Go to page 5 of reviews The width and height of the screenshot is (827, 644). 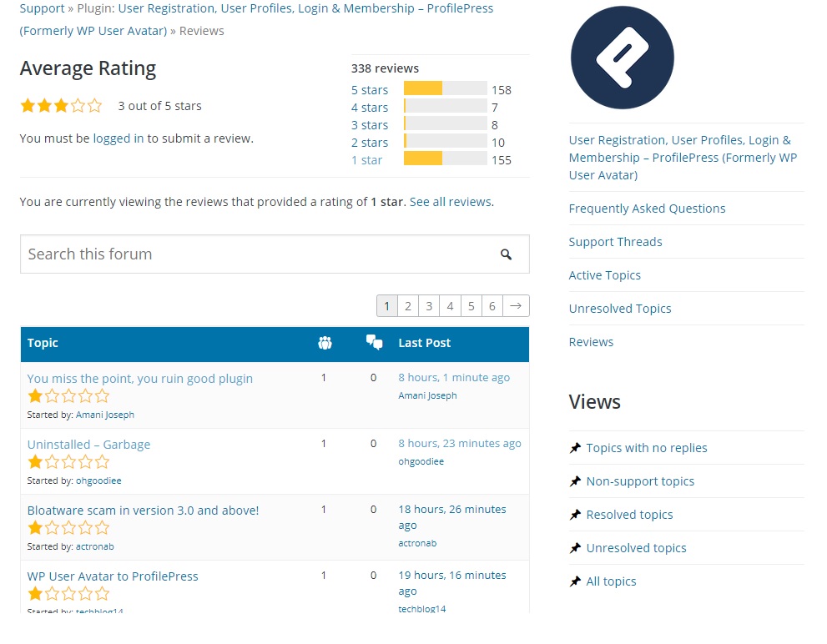471,306
